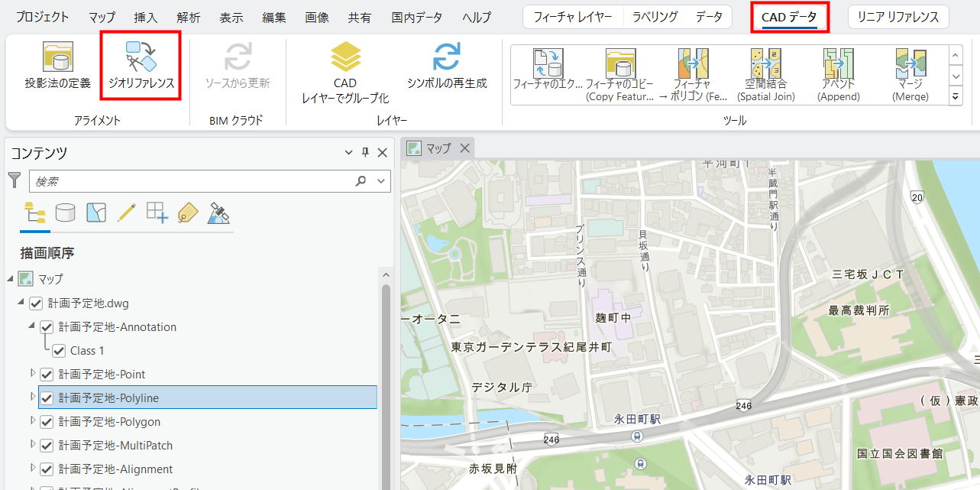This screenshot has width=980, height=490.
Task: Switch to list by labeling icon
Action: pos(188,213)
